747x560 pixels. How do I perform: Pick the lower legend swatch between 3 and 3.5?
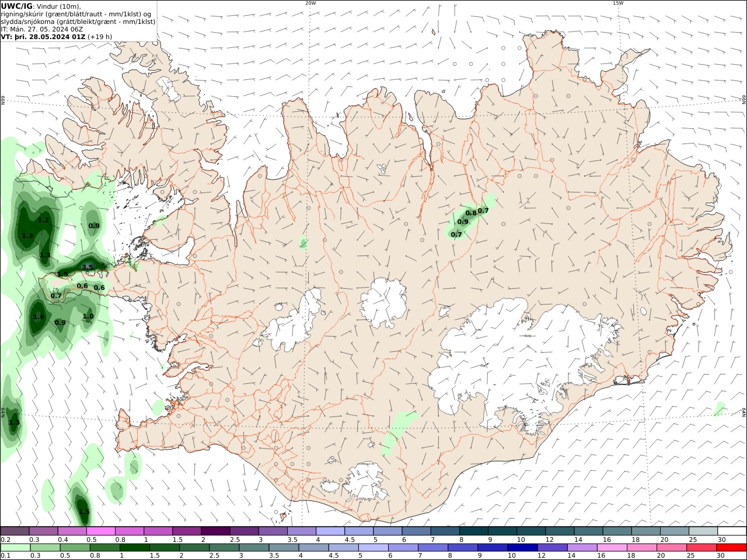pyautogui.click(x=254, y=547)
